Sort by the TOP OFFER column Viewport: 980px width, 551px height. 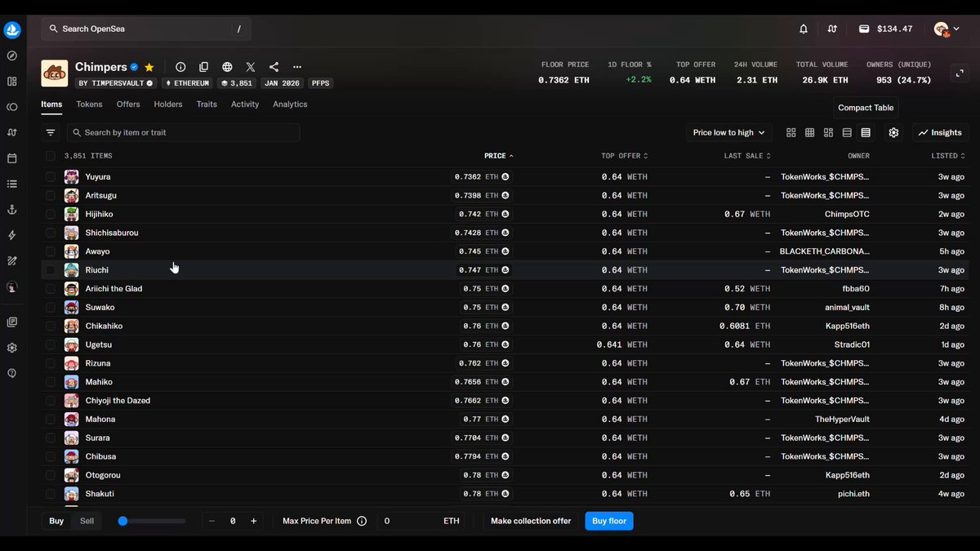tap(625, 156)
